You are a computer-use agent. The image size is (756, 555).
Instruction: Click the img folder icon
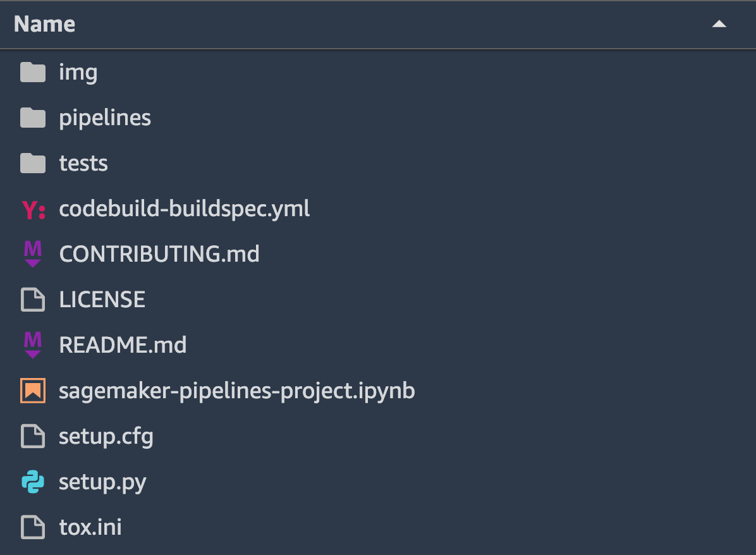click(33, 72)
